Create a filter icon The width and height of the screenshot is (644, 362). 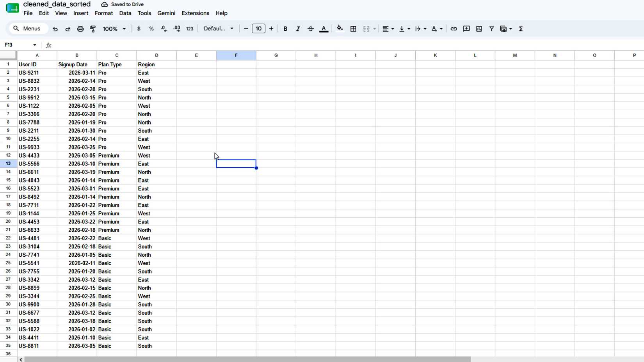(x=492, y=29)
